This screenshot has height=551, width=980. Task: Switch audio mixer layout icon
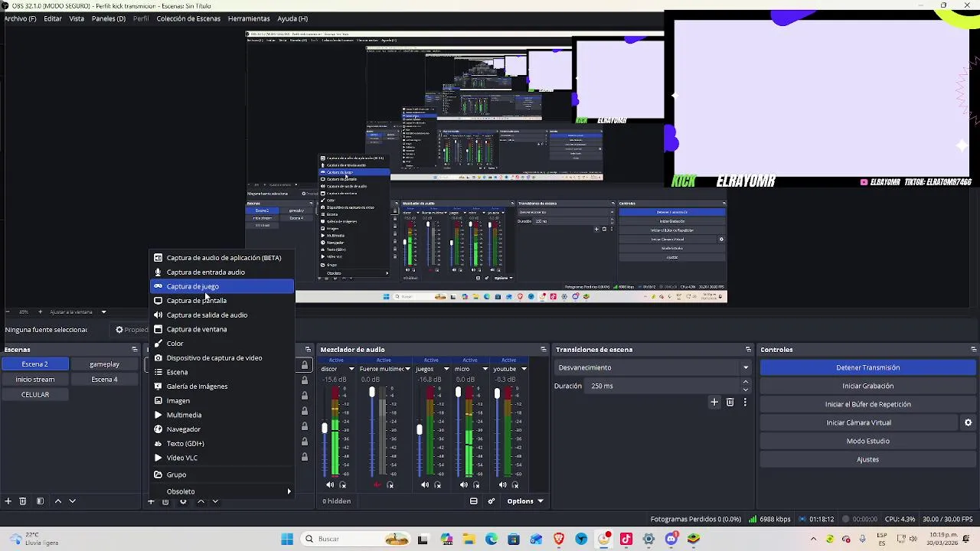tap(473, 501)
